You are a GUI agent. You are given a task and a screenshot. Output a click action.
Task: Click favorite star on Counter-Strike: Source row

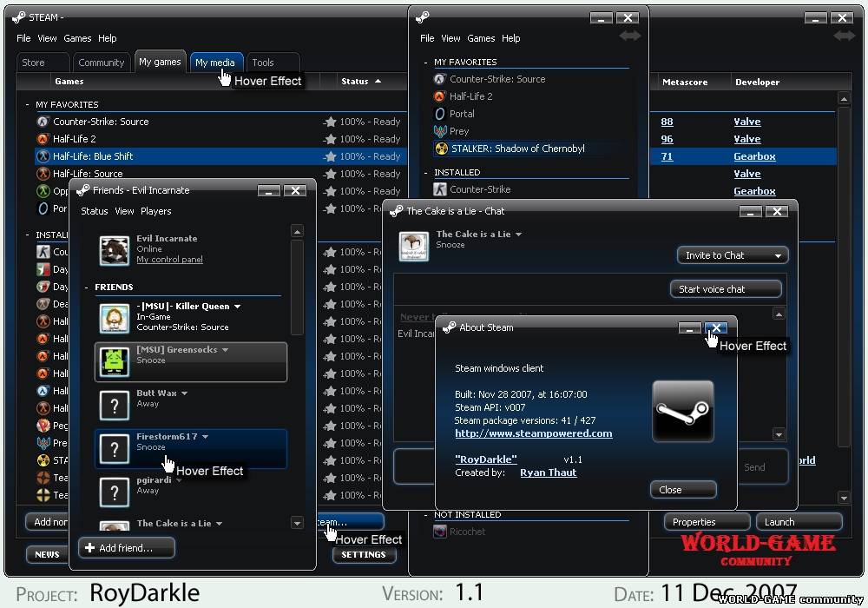coord(330,122)
